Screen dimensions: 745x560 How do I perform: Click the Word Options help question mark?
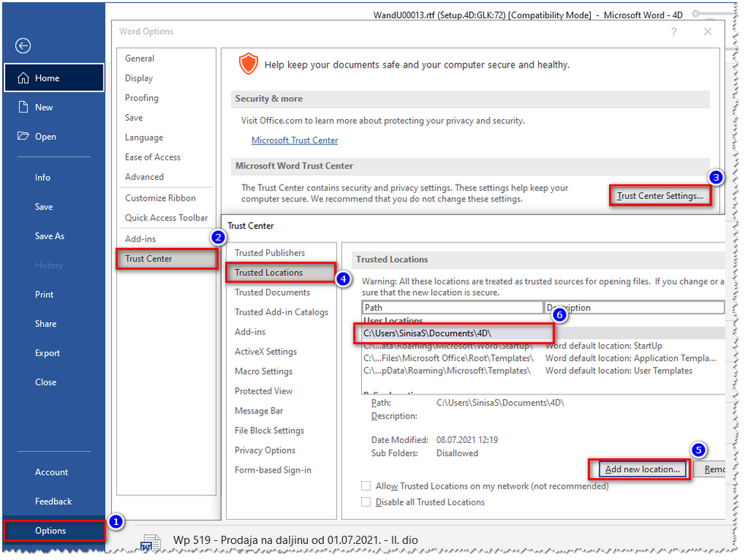click(x=674, y=32)
